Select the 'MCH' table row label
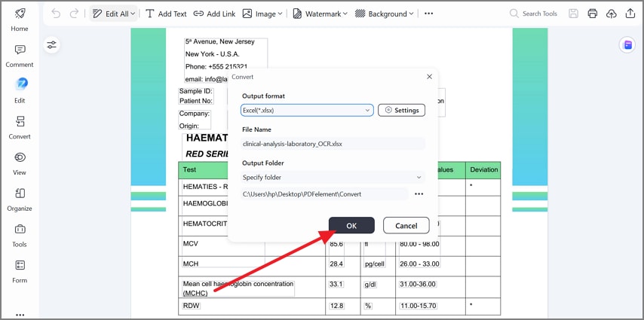Viewport: 644px width, 320px height. (191, 264)
